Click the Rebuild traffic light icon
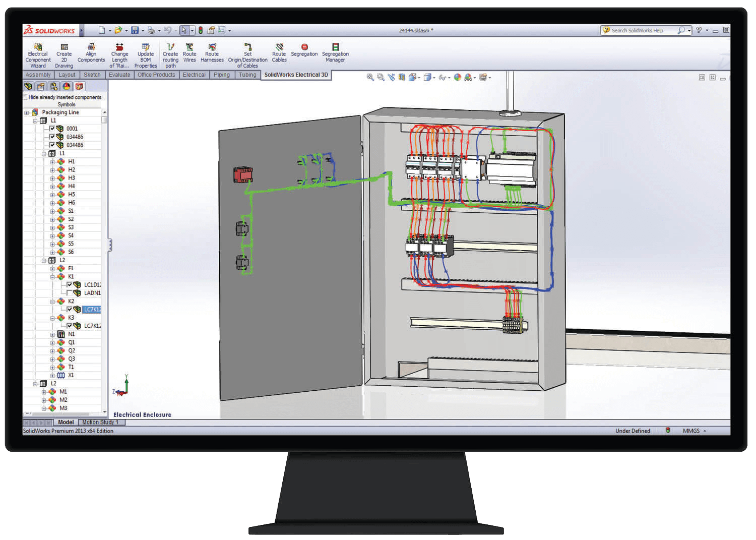The height and width of the screenshot is (540, 756). [x=200, y=30]
